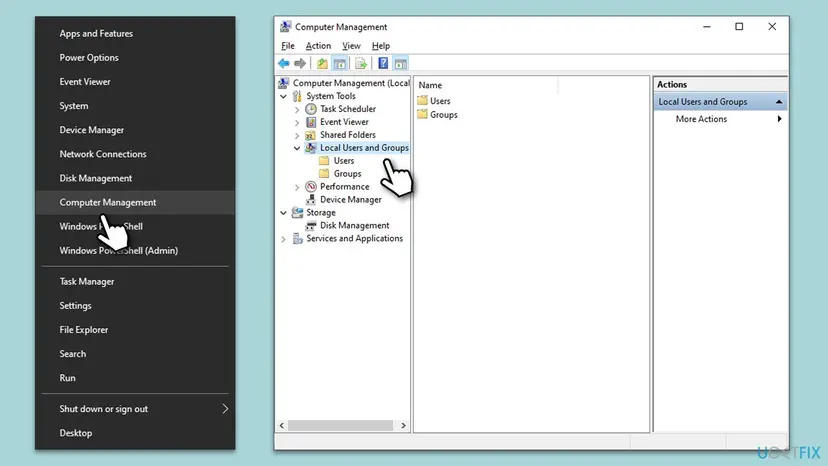Select Power Options in context menu
Image resolution: width=828 pixels, height=466 pixels.
click(135, 58)
